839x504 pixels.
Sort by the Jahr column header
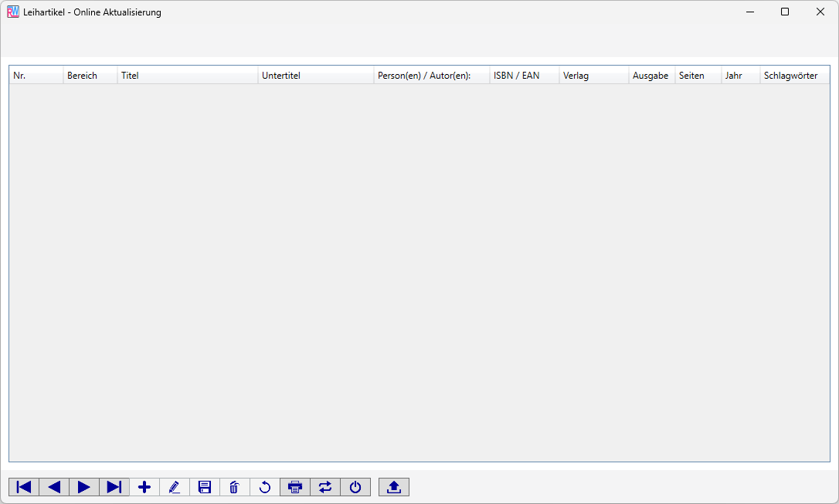[x=740, y=76]
